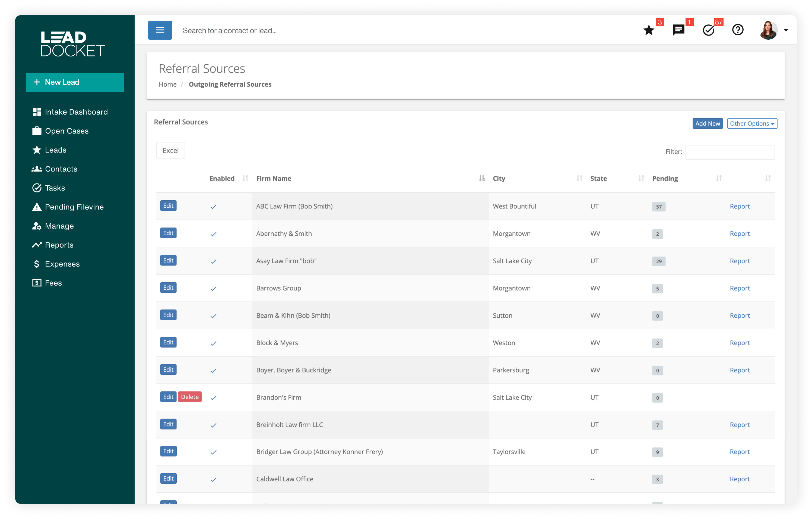
Task: Click the Filter input field
Action: pos(730,152)
